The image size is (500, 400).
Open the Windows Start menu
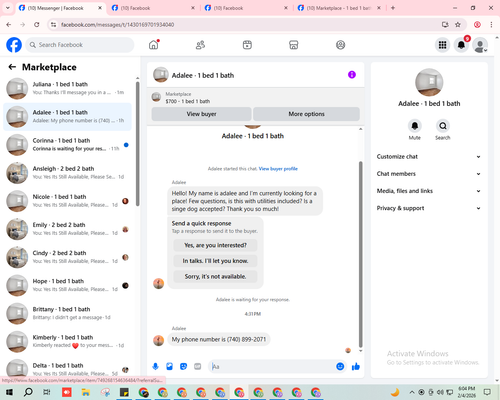pos(9,392)
